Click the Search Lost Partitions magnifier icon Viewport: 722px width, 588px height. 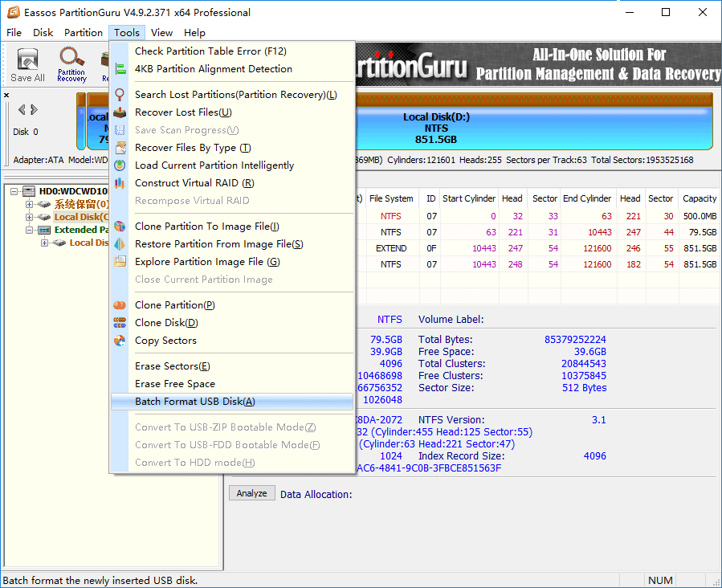coord(120,95)
